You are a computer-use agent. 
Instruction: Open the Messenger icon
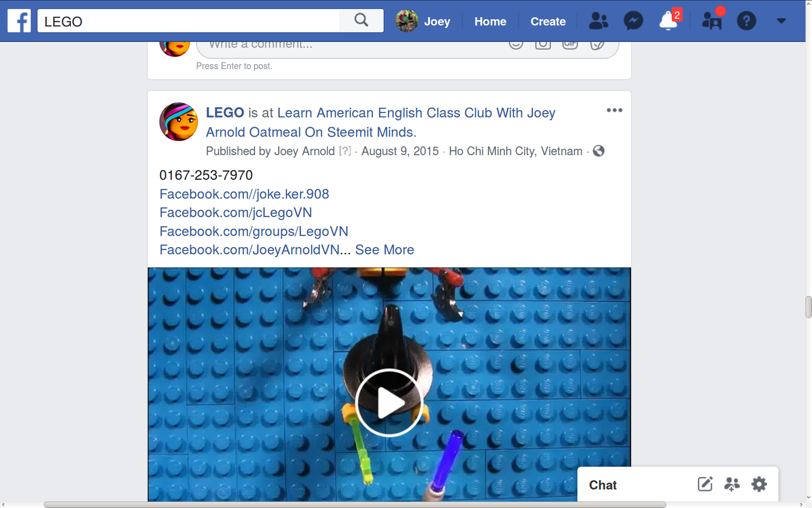coord(633,21)
